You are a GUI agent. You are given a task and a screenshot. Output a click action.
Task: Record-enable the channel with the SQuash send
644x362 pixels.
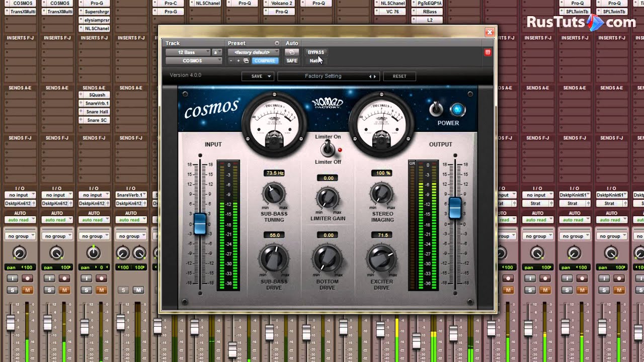pyautogui.click(x=101, y=278)
